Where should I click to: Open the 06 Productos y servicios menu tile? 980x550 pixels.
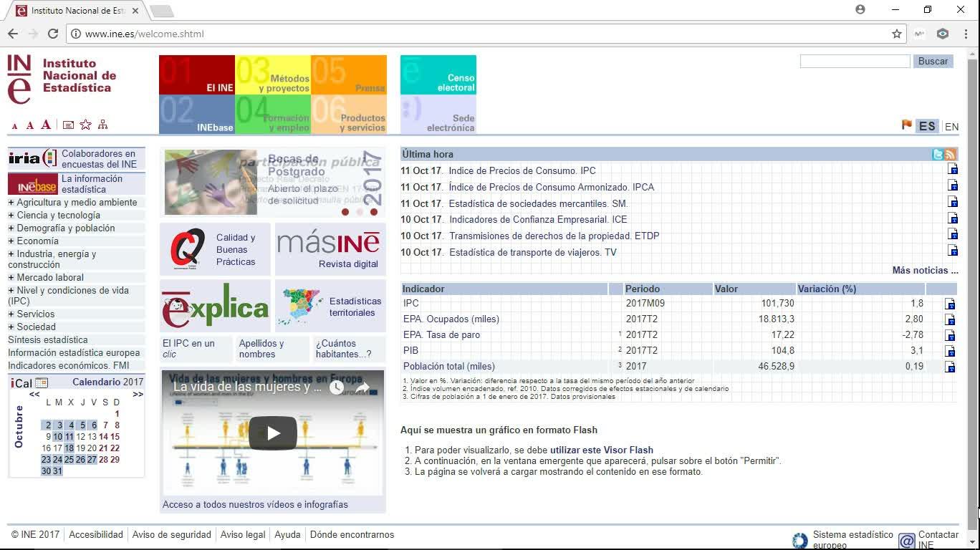[349, 115]
